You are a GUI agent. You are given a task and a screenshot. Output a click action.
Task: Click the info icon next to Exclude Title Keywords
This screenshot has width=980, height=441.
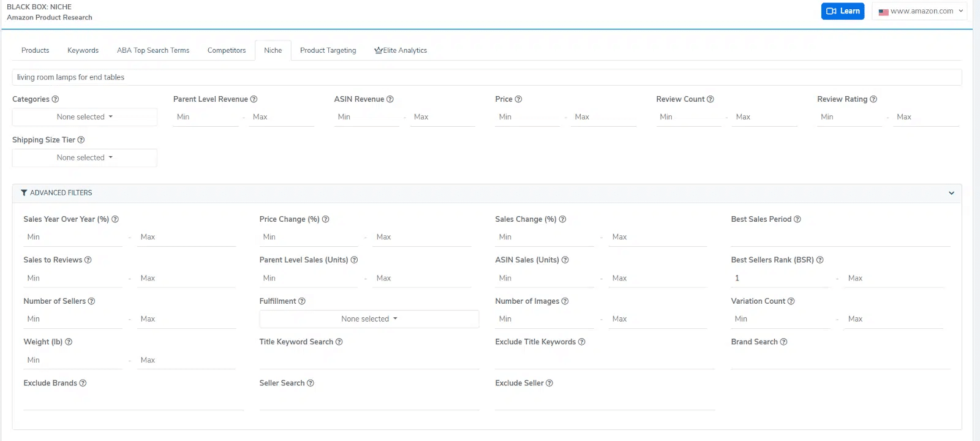pos(582,342)
